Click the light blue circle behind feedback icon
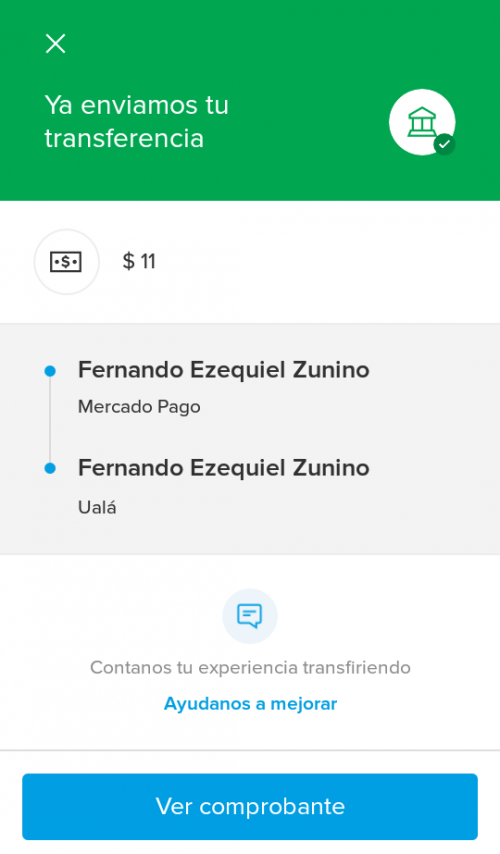The image size is (500, 854). (x=250, y=616)
